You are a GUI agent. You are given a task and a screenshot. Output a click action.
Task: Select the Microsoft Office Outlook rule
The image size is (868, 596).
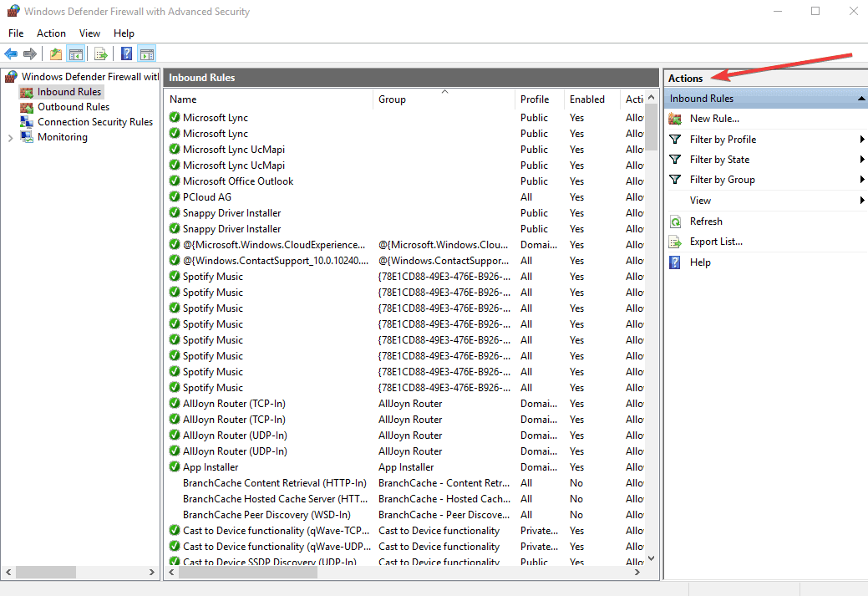pyautogui.click(x=238, y=181)
